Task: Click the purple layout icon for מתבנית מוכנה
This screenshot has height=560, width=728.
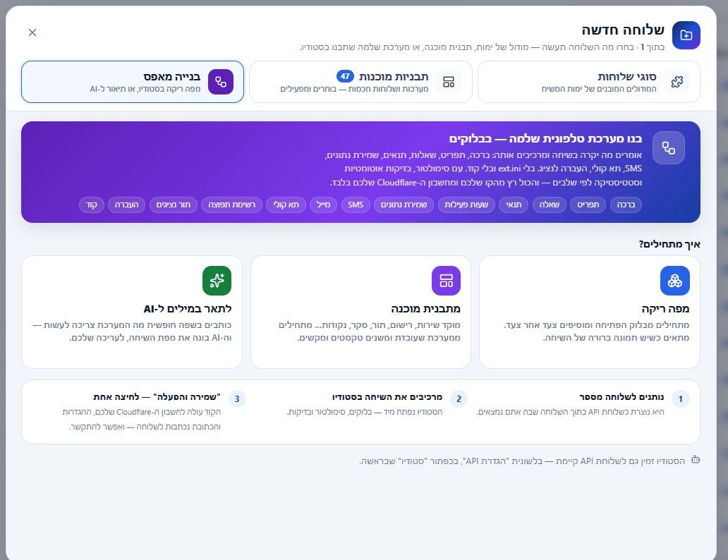Action: click(x=446, y=281)
